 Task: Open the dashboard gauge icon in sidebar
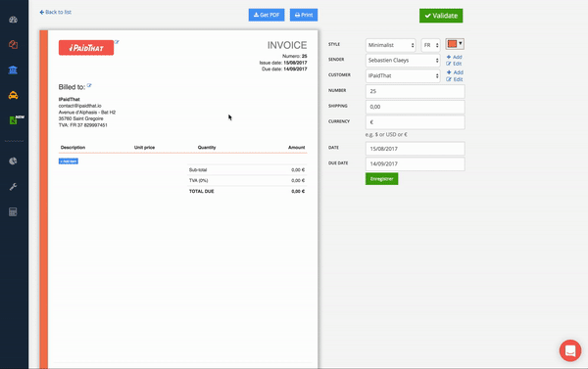click(13, 20)
